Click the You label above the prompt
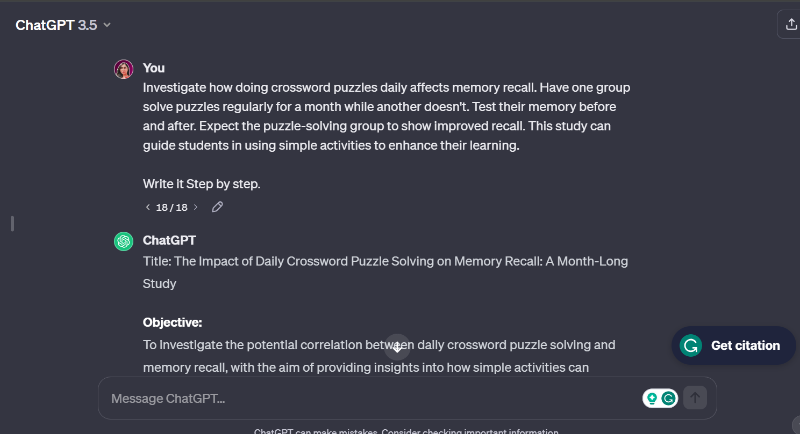 (x=154, y=68)
